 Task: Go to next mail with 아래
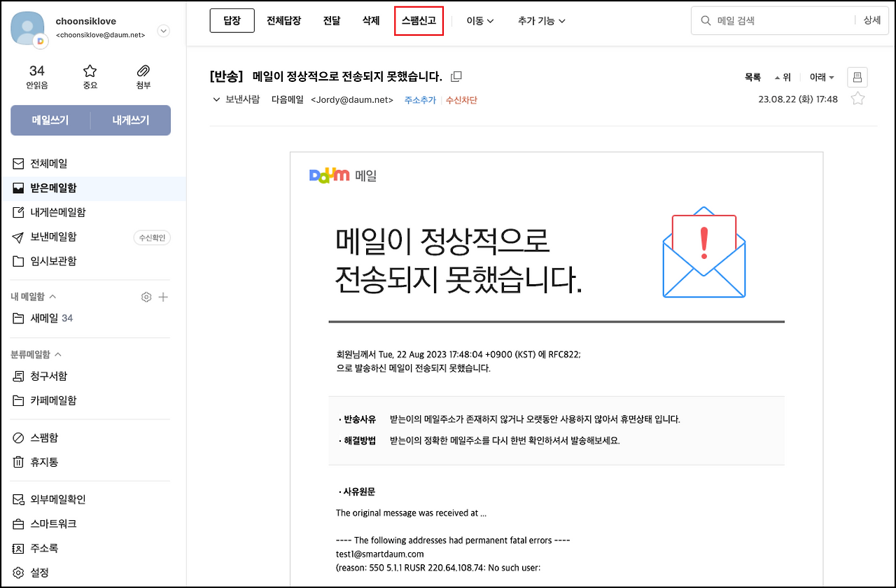822,78
